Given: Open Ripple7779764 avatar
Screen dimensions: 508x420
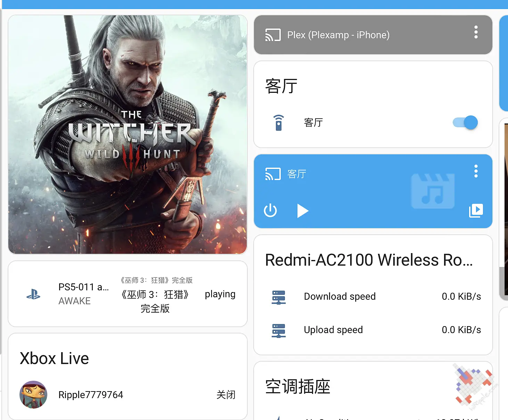Looking at the screenshot, I should coord(33,395).
